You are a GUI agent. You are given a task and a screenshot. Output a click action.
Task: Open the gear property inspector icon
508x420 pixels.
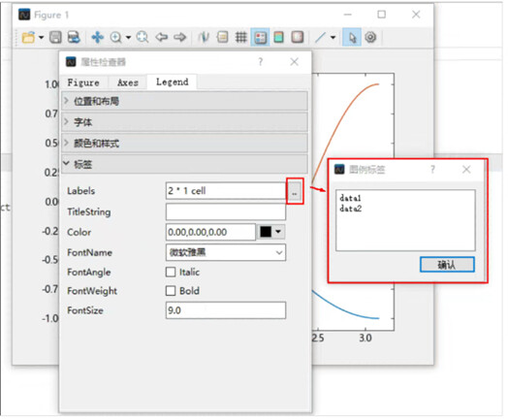pos(370,37)
